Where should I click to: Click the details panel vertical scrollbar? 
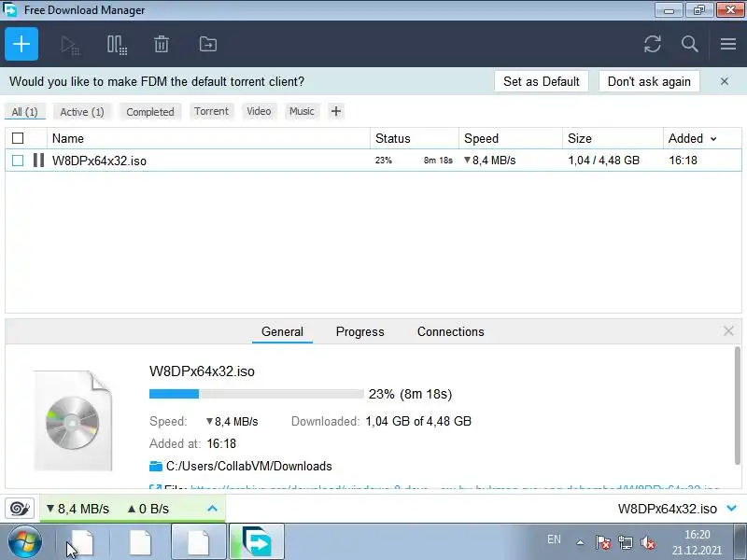tap(738, 405)
